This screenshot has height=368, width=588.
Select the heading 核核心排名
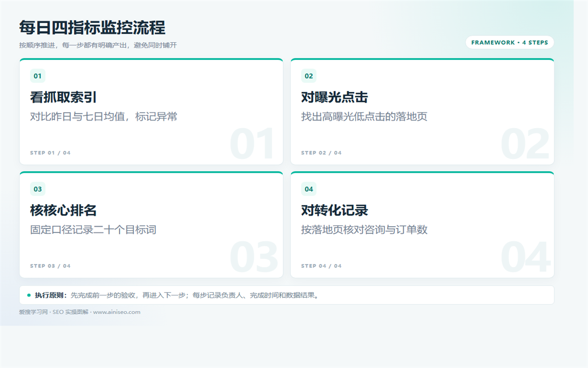[64, 210]
